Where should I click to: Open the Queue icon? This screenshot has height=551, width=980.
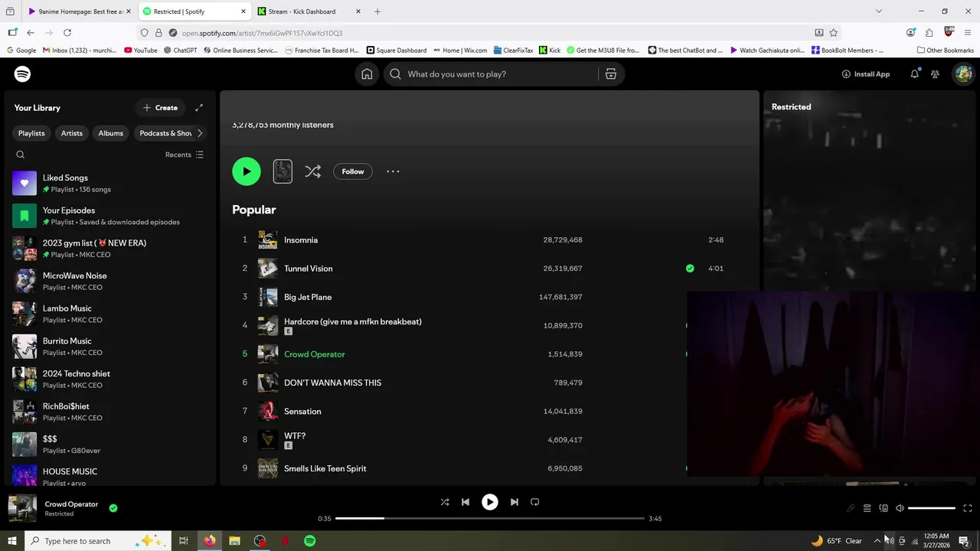867,508
